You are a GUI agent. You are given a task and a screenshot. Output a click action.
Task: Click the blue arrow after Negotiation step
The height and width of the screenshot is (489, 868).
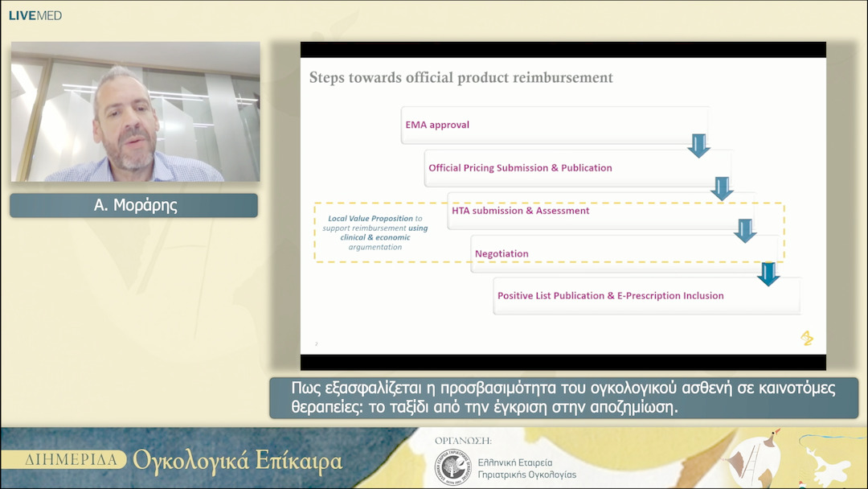point(768,273)
